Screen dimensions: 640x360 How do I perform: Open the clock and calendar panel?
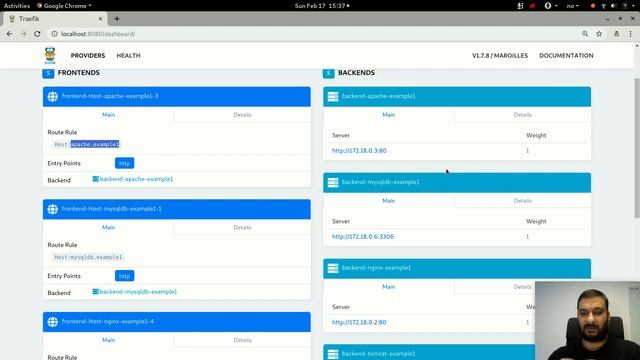(322, 6)
